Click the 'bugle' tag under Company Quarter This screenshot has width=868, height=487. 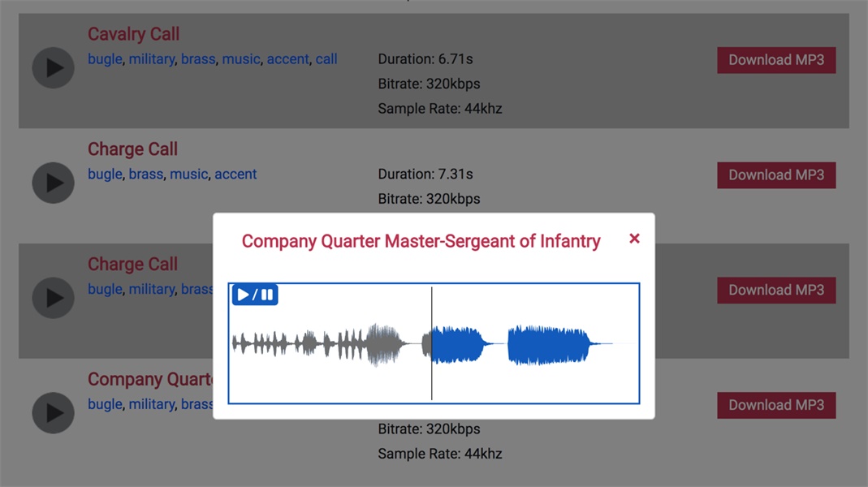coord(105,404)
